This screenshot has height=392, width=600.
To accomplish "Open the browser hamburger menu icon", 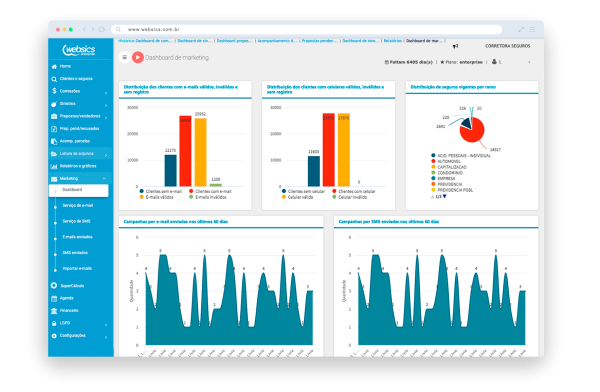I will [x=532, y=29].
